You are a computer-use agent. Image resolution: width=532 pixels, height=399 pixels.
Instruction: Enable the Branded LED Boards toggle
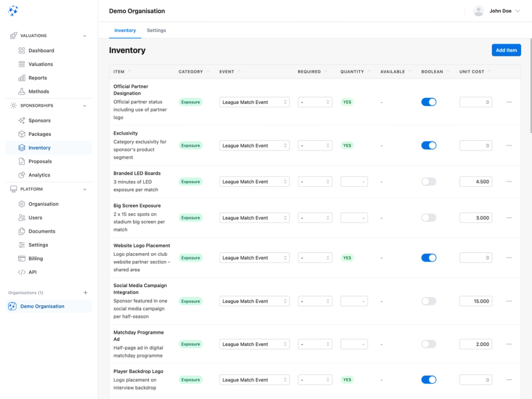pos(429,181)
